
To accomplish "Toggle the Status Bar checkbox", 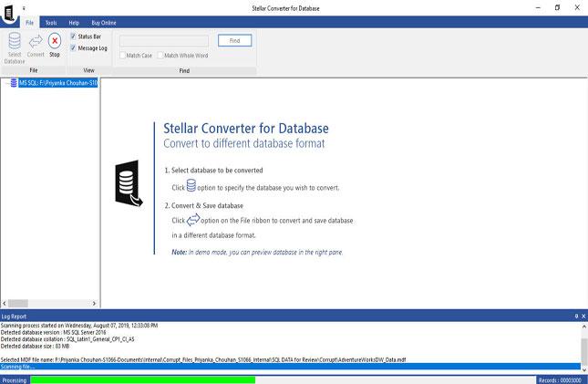I will tap(73, 36).
